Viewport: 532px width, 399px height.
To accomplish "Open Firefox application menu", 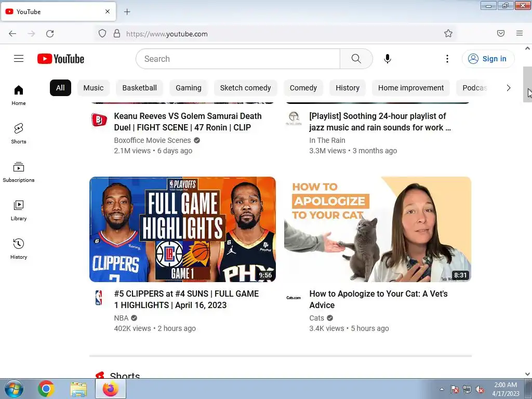I will [520, 33].
